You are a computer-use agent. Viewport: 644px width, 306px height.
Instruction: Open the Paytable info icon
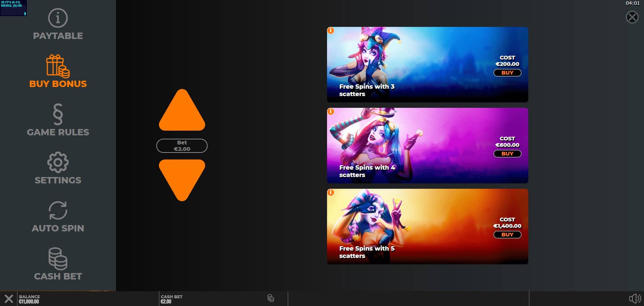58,18
